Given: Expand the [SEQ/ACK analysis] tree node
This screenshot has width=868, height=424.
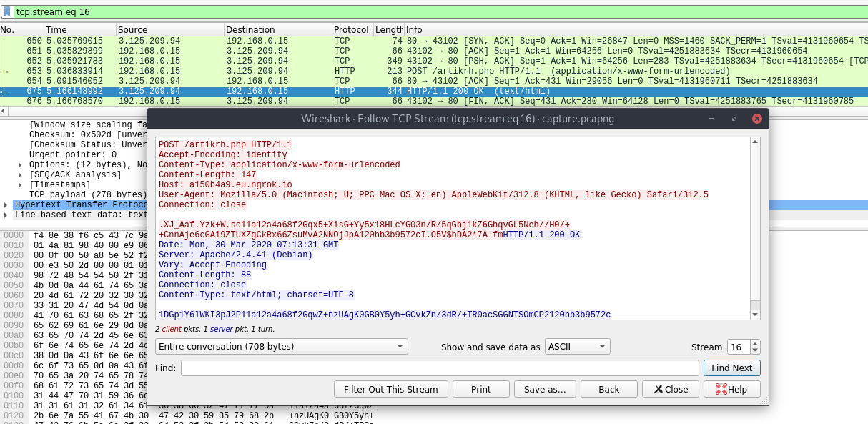Looking at the screenshot, I should 20,174.
